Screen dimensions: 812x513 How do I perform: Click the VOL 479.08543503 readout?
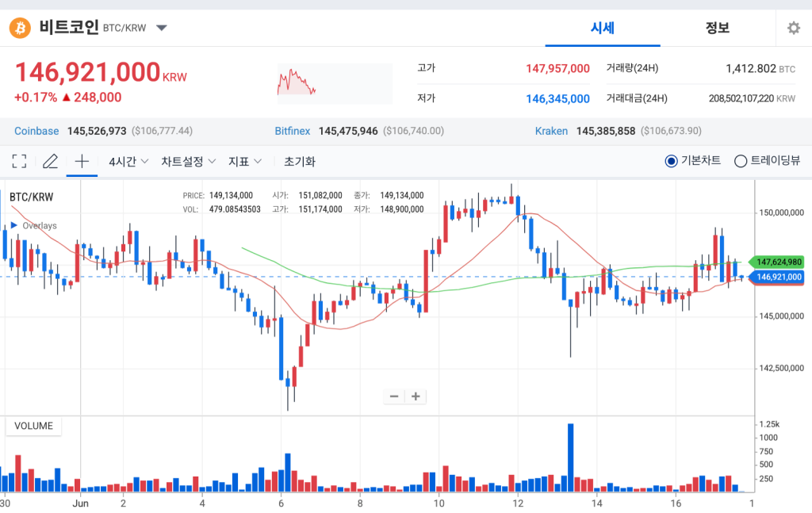pyautogui.click(x=222, y=209)
